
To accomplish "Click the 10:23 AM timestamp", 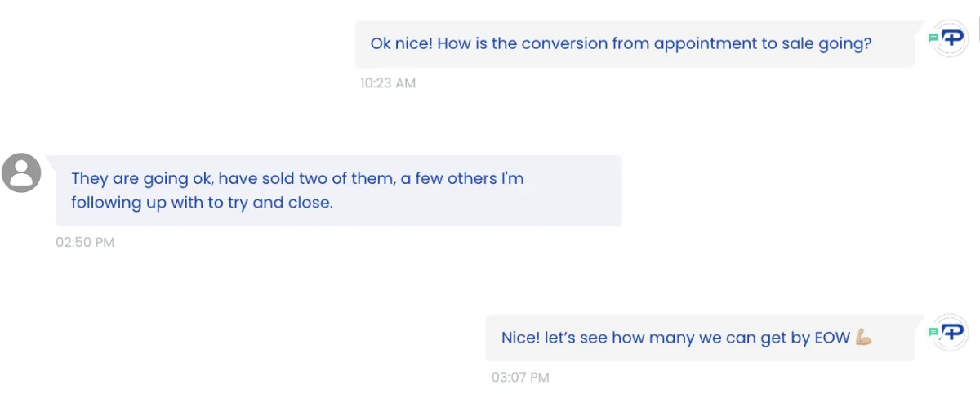I will pos(388,83).
